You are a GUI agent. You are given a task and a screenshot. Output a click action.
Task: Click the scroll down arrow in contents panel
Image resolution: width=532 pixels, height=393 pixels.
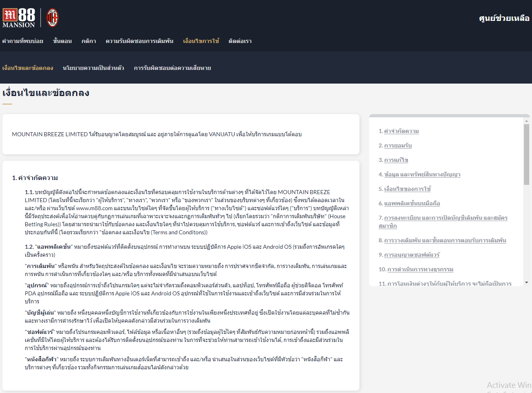[x=526, y=283]
